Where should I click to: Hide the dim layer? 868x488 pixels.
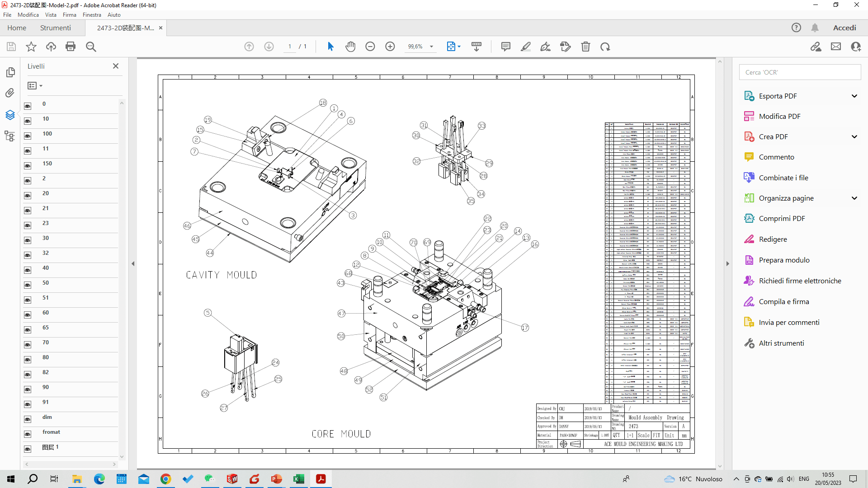click(x=28, y=419)
